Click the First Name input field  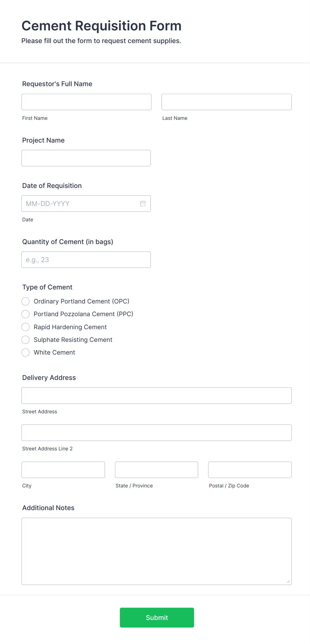(86, 102)
